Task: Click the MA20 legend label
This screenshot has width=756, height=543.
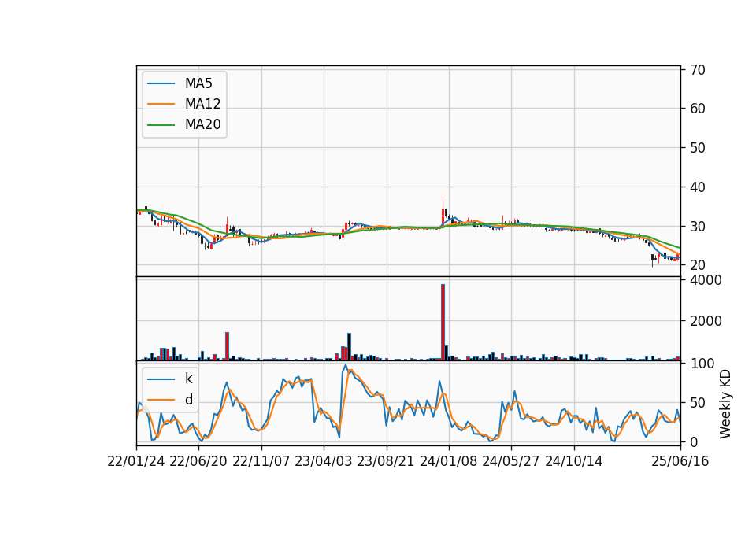Action: pos(202,124)
